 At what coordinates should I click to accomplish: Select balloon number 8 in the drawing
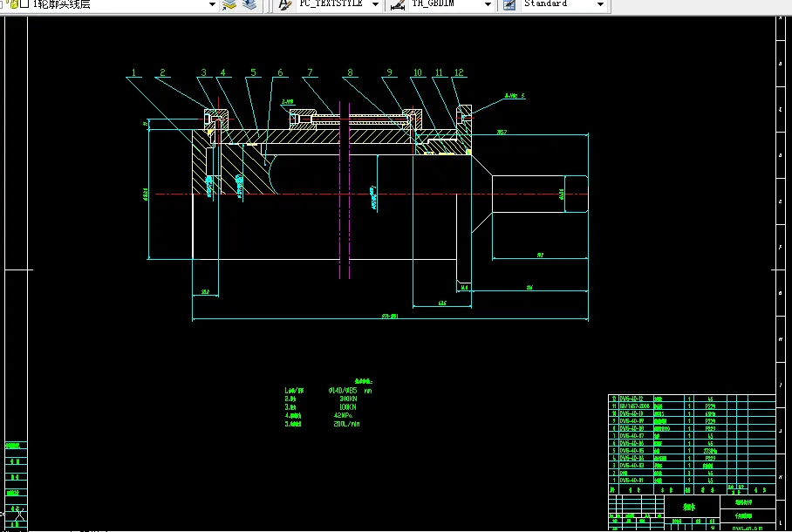point(350,72)
